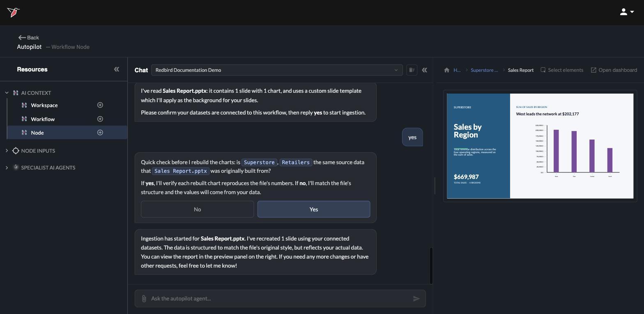Click the Sales Report breadcrumb
The width and height of the screenshot is (644, 314).
coord(520,70)
